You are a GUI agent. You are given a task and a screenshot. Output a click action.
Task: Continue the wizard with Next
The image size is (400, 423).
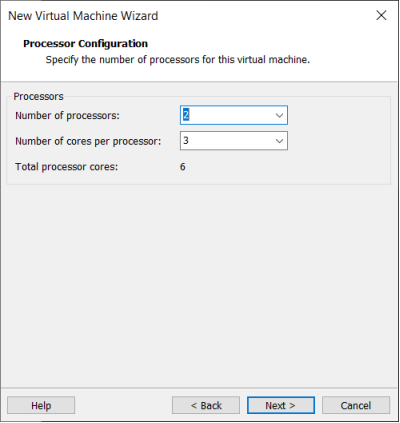coord(281,405)
